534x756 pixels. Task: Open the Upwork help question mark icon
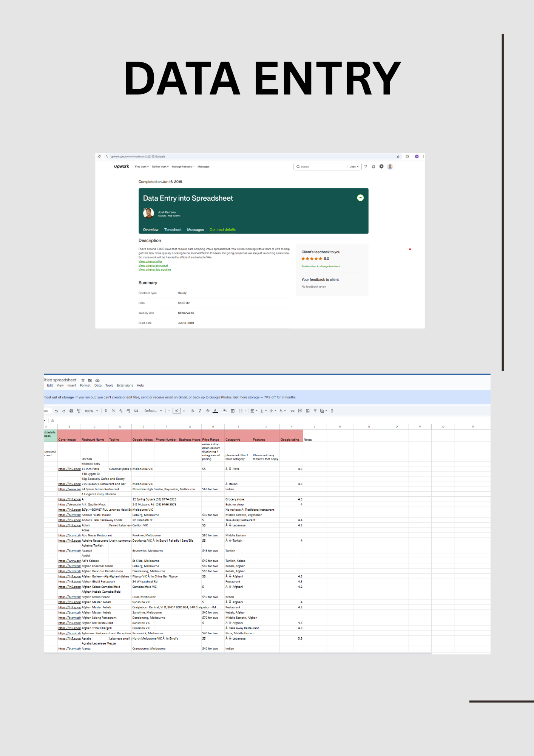(366, 167)
